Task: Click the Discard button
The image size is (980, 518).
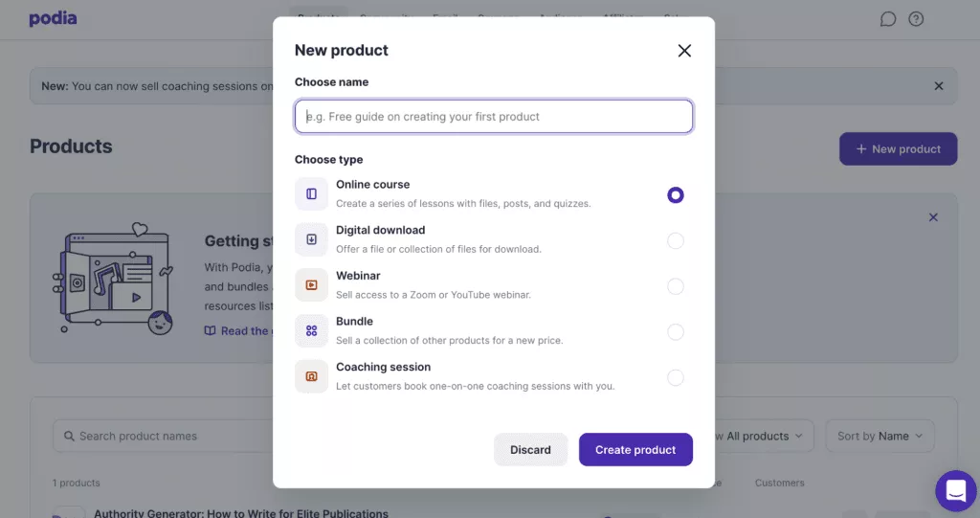Action: tap(530, 450)
